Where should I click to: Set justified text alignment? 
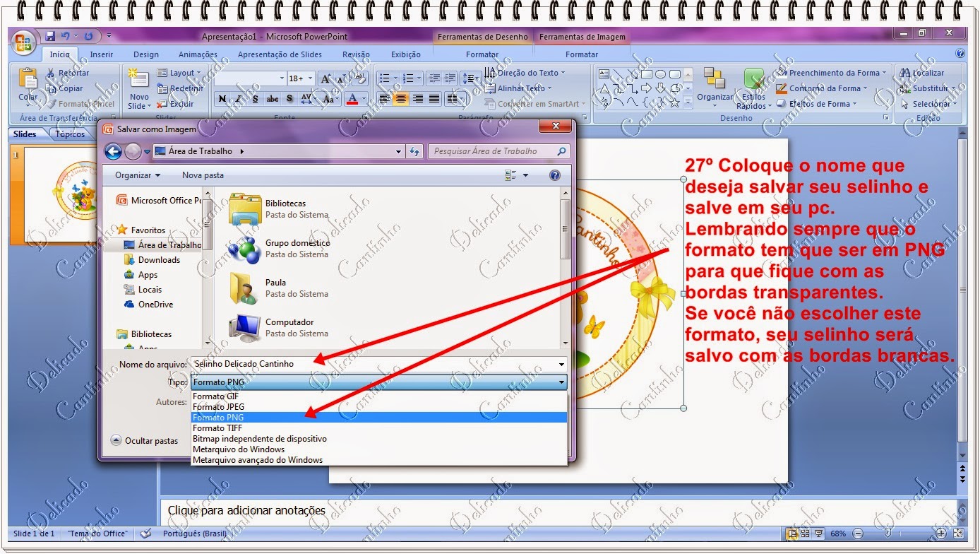(x=434, y=99)
